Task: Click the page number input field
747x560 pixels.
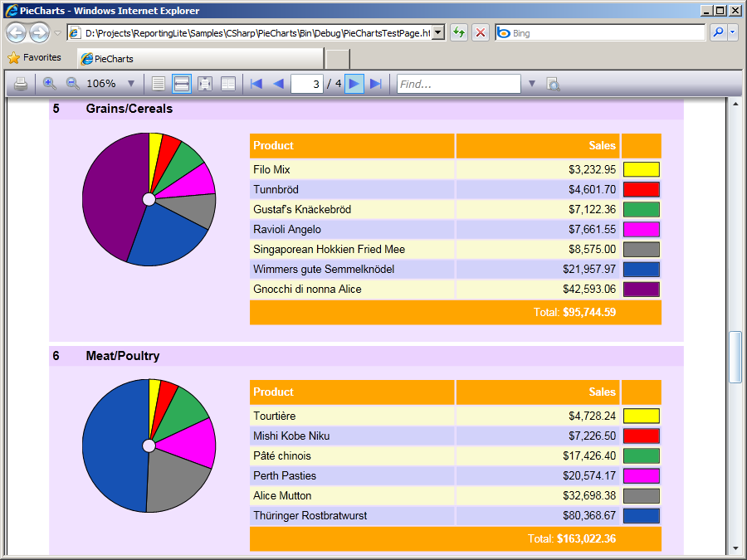Action: (x=307, y=84)
